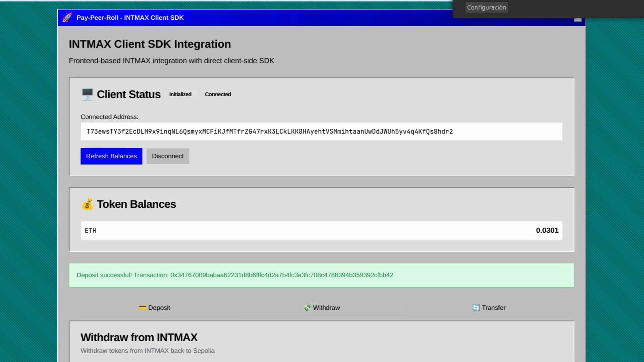Click the connected address field
Screen dimensions: 644x362
[321, 131]
